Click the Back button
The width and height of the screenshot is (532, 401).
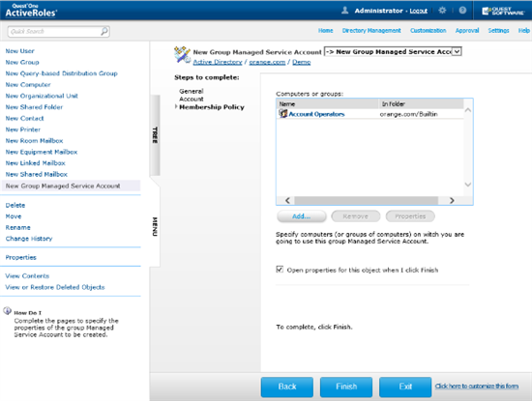(287, 387)
